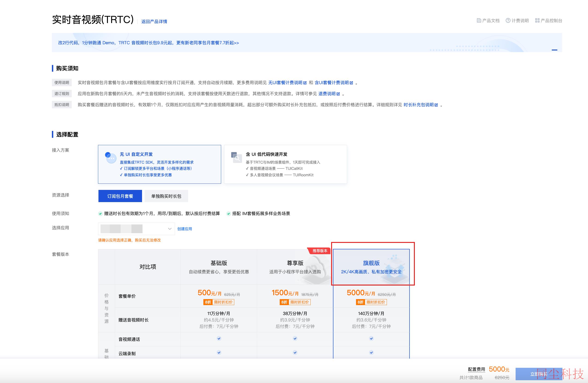Viewport: 588px width, 383px height.
Task: Click the 配置费用 label in footer
Action: pyautogui.click(x=477, y=369)
